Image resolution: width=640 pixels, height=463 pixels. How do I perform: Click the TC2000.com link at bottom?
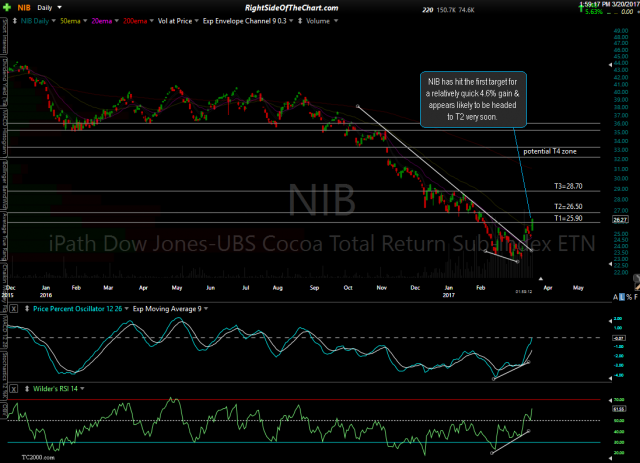coord(38,458)
